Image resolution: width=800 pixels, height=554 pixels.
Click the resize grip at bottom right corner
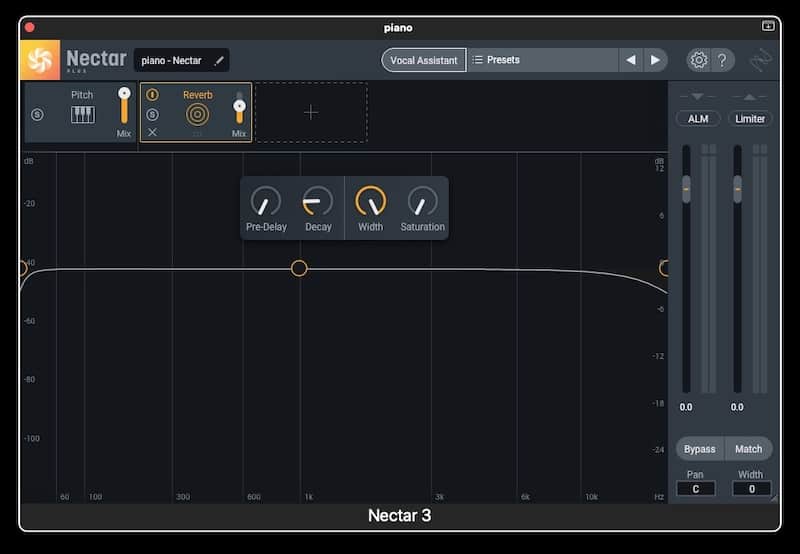click(774, 498)
